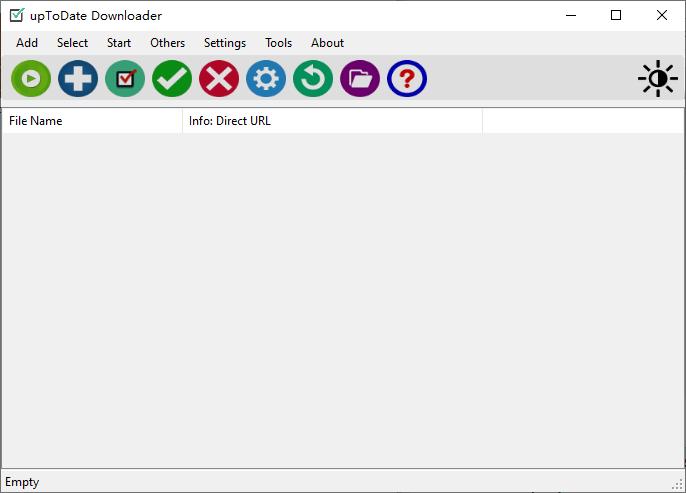Open the Select menu
Viewport: 686px width, 493px height.
point(73,43)
